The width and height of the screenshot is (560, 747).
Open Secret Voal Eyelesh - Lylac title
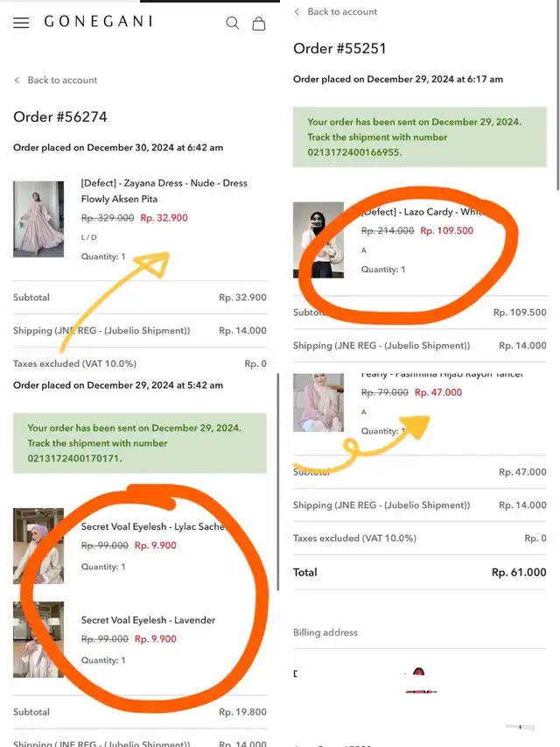click(152, 526)
